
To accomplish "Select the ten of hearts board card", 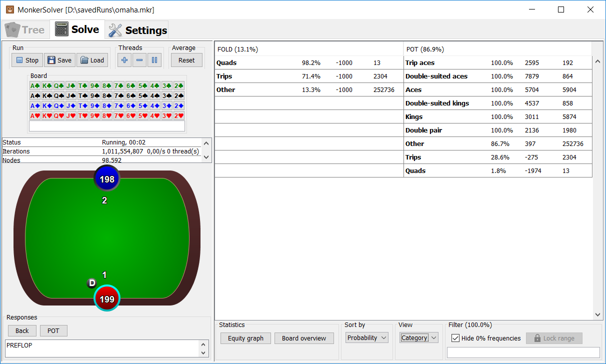I will click(83, 115).
